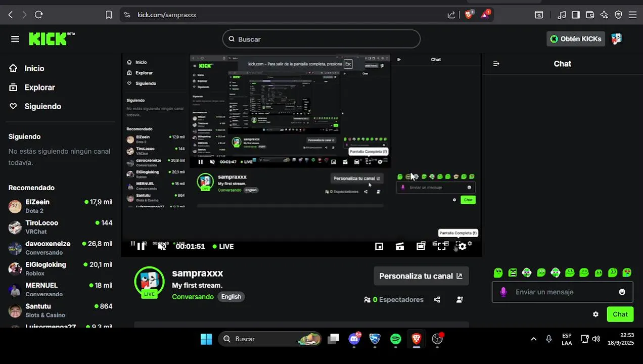Open recommended channel TiroLocoo

click(x=60, y=227)
